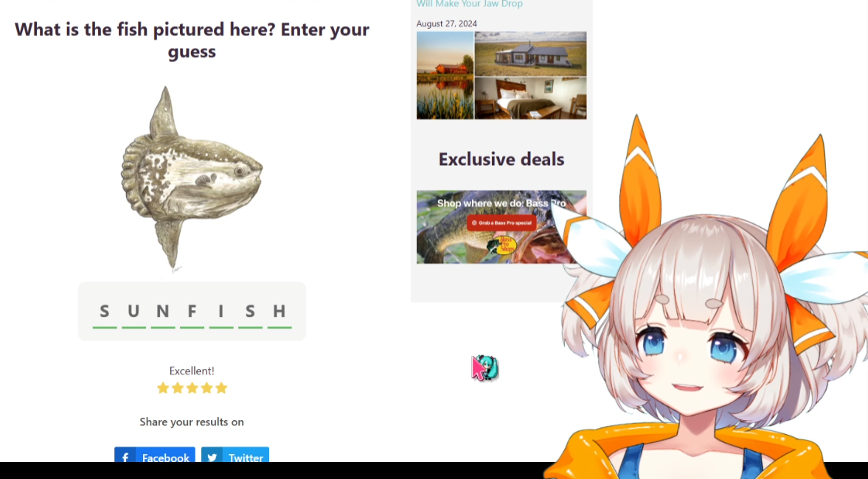
Task: Open the red lakeside cabin photo
Action: [x=445, y=75]
